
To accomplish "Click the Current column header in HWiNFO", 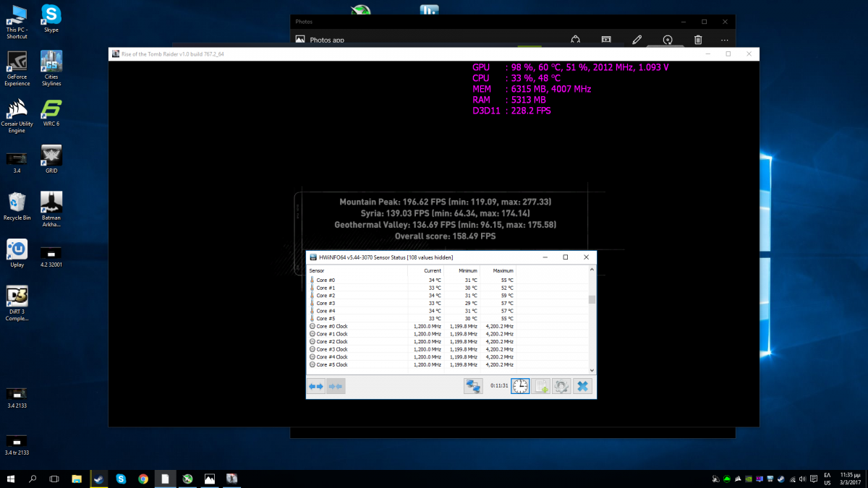I will 425,270.
